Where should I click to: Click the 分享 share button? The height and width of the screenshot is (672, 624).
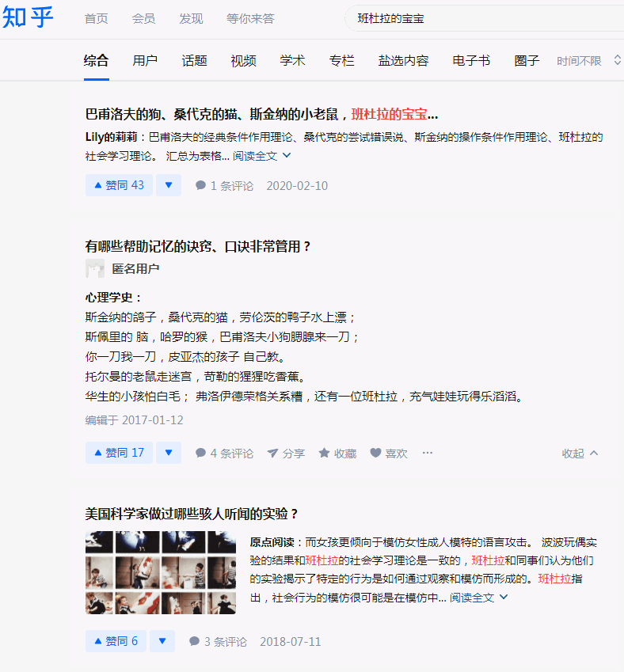[286, 453]
